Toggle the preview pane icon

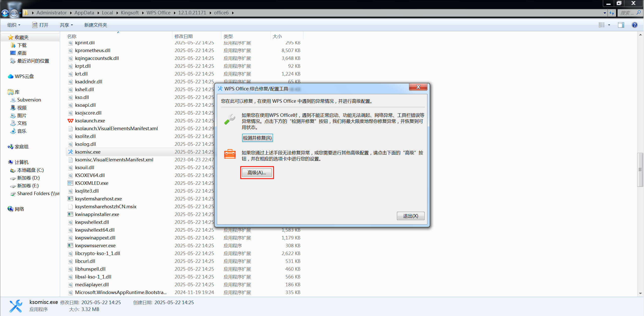point(621,25)
